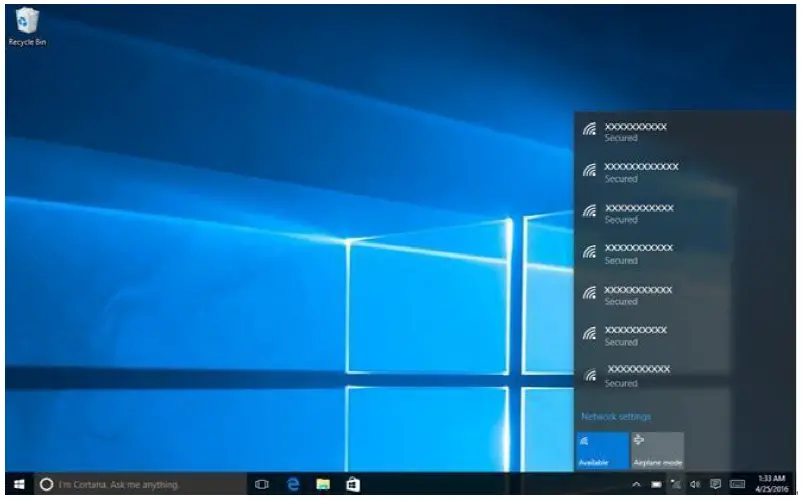Open the Recycle Bin desktop icon
This screenshot has height=500, width=803.
(27, 28)
